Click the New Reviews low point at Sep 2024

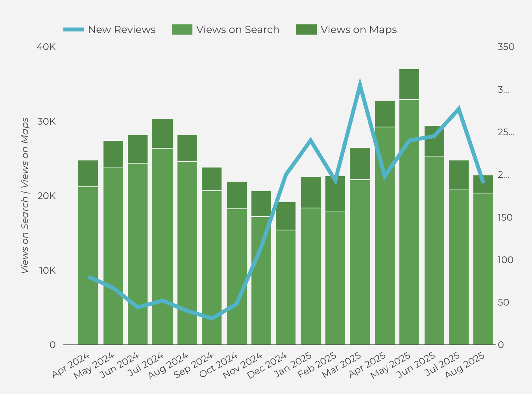[212, 318]
